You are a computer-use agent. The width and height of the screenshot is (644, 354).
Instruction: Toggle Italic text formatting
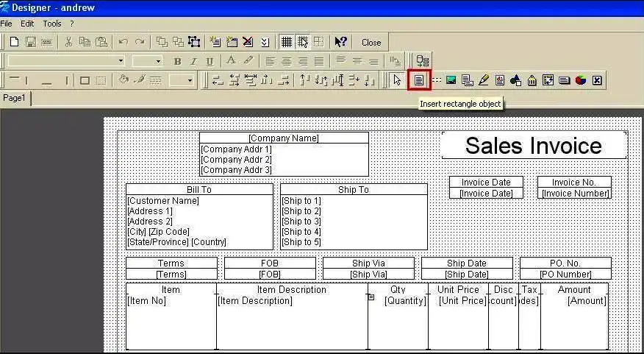point(193,61)
